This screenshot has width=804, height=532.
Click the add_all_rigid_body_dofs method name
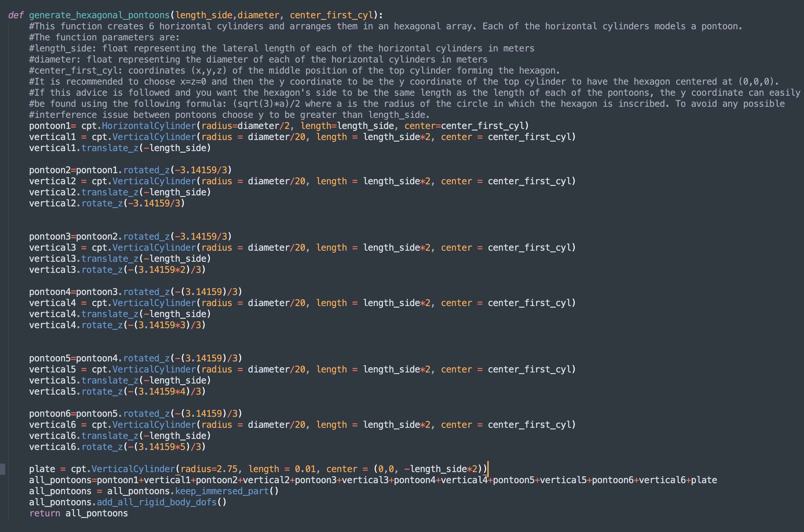click(156, 502)
